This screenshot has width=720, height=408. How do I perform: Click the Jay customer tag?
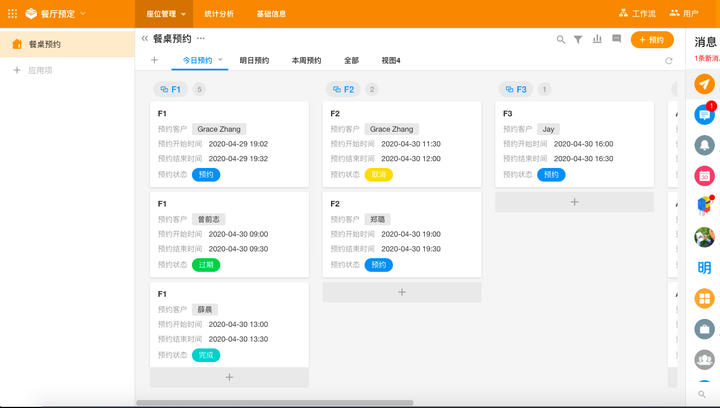[x=548, y=129]
